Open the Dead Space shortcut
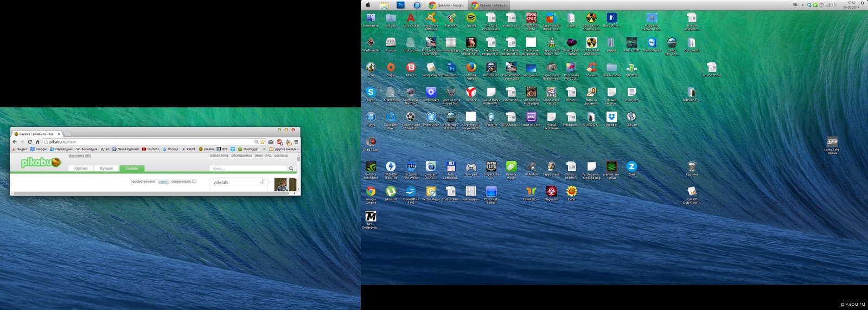Viewport: 868px width, 310px height. point(371,144)
